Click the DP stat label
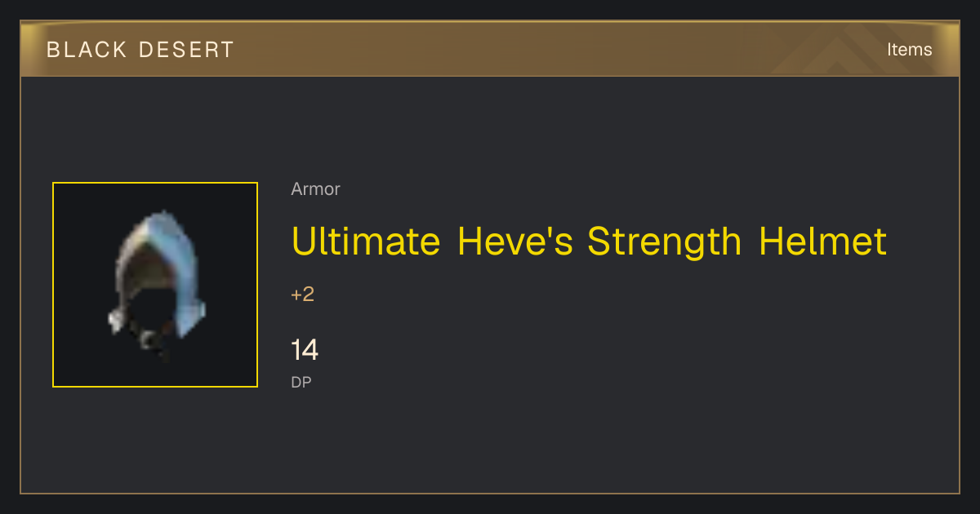 301,382
